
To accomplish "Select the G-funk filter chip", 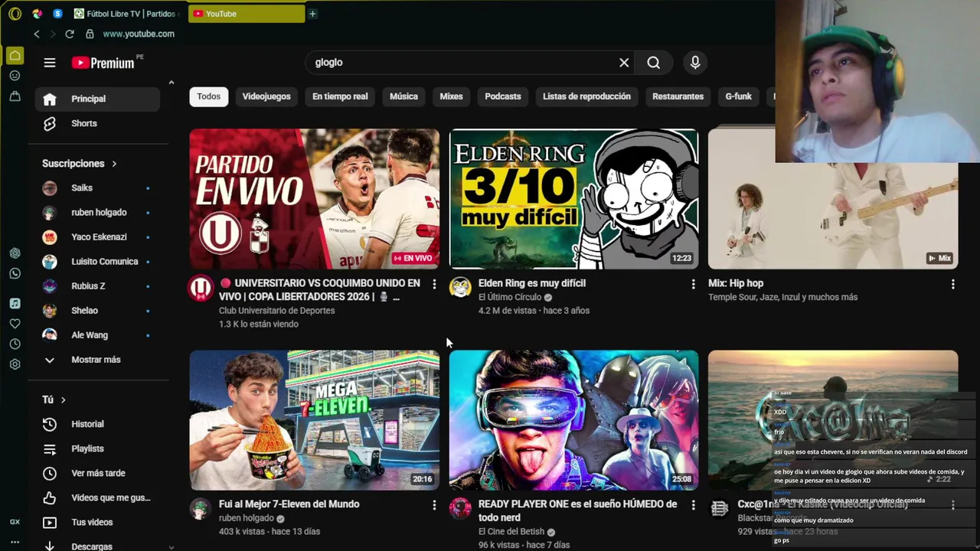I will point(738,96).
